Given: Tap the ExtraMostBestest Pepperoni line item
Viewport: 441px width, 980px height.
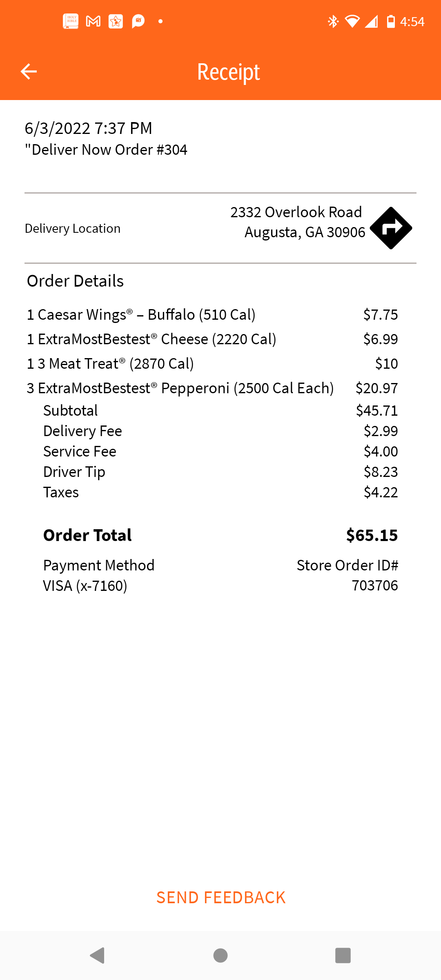Looking at the screenshot, I should coord(180,388).
